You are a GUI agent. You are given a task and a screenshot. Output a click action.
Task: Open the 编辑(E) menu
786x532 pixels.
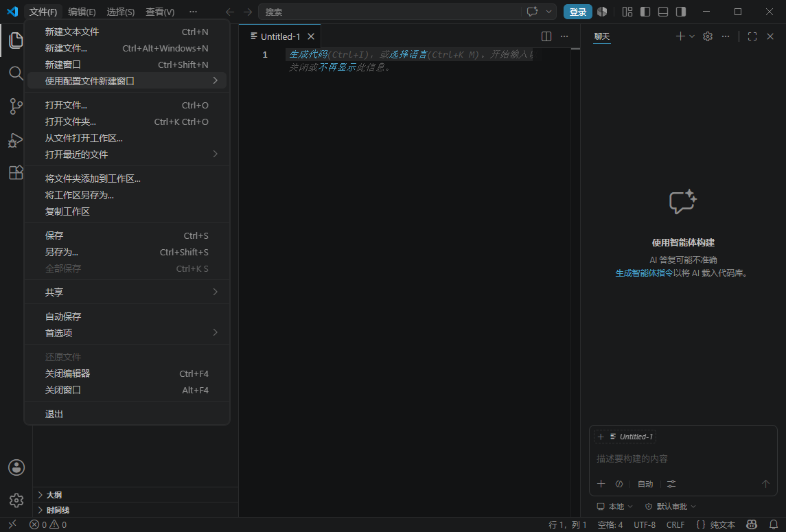(x=82, y=12)
